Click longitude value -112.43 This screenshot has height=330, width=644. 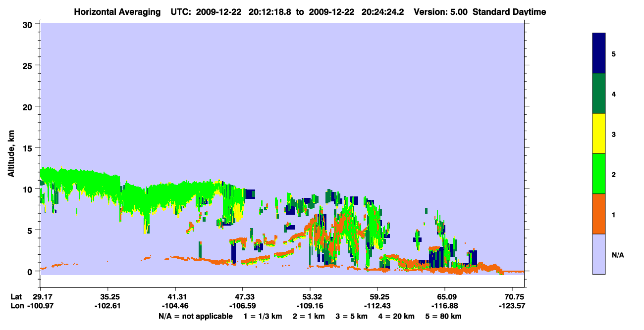pyautogui.click(x=377, y=306)
